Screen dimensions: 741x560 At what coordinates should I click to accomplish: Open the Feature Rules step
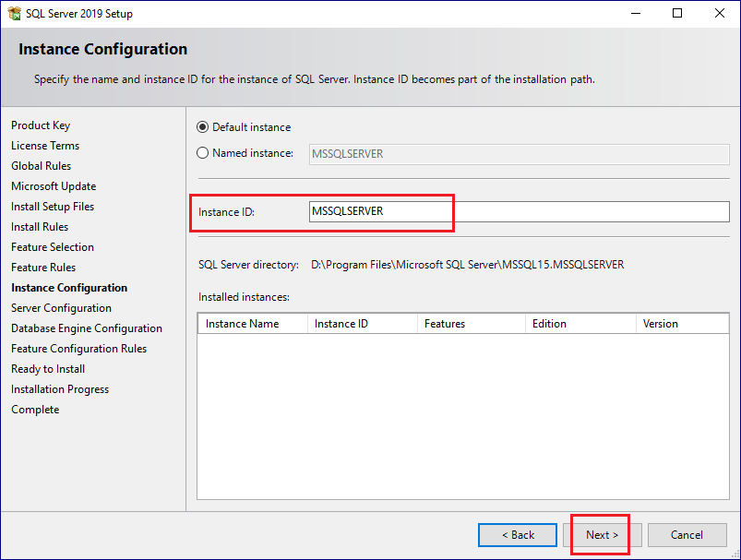[x=43, y=268]
